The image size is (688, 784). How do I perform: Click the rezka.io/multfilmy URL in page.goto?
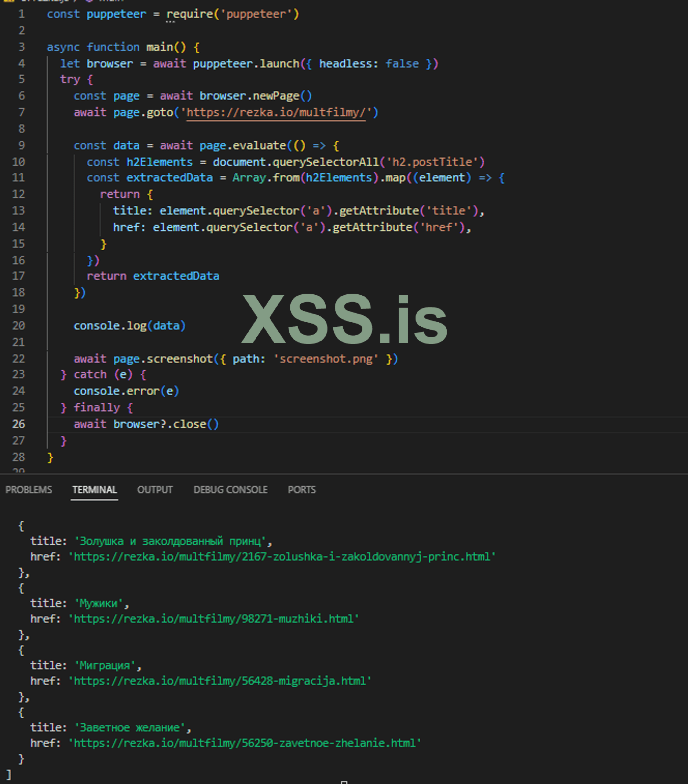(x=276, y=113)
